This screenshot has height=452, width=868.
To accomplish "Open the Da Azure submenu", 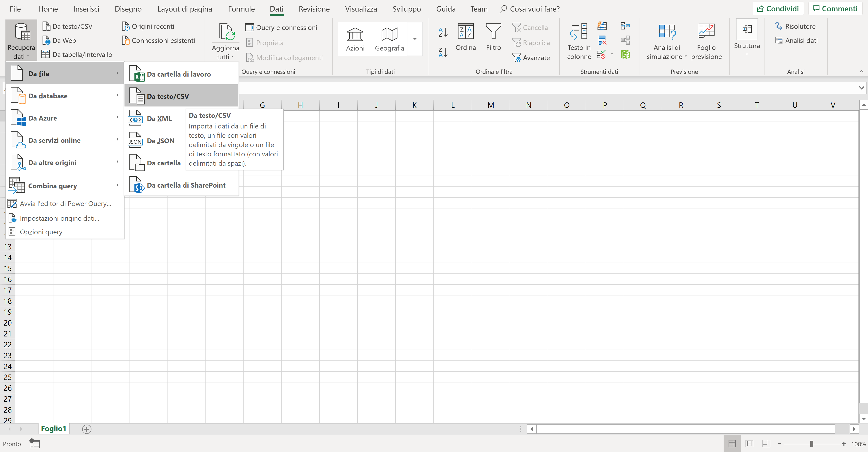I will [x=65, y=118].
